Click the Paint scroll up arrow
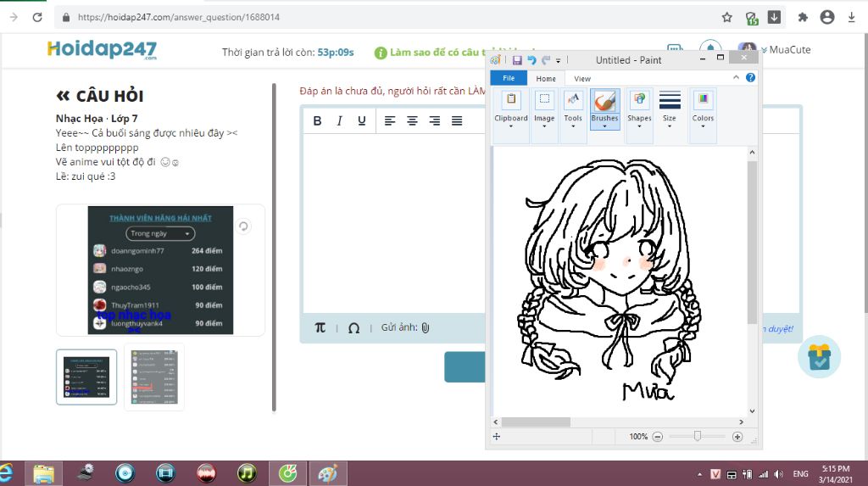Image resolution: width=868 pixels, height=486 pixels. 752,152
